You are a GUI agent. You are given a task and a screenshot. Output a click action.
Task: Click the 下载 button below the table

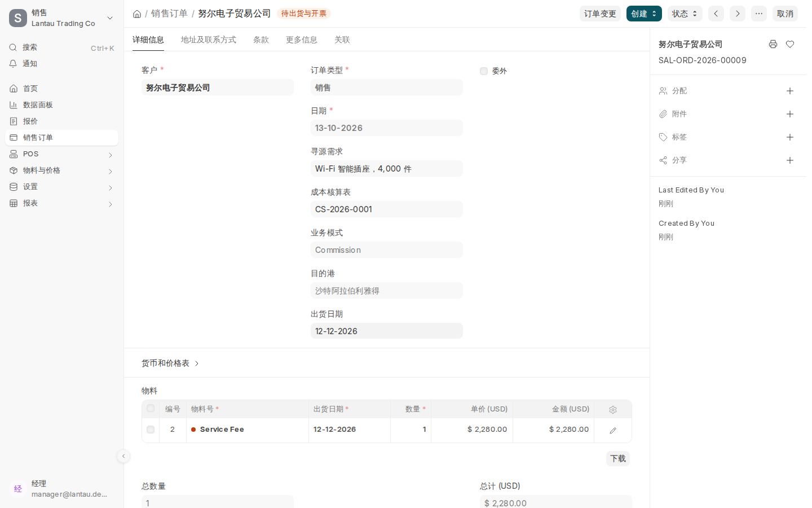(x=618, y=458)
